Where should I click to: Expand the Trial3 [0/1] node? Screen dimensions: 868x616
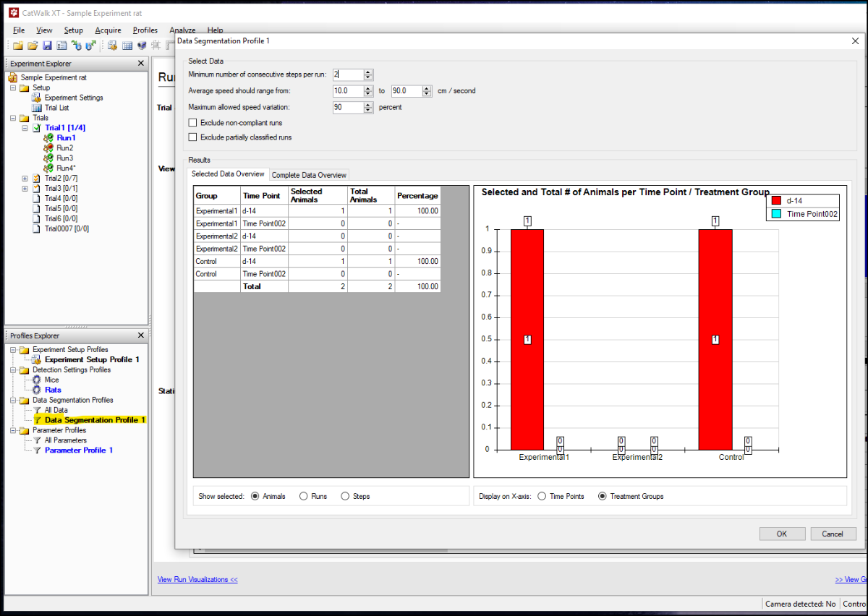click(x=25, y=188)
